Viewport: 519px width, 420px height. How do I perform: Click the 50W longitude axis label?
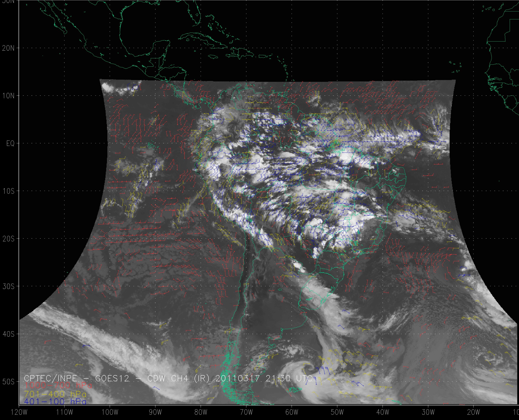337,412
